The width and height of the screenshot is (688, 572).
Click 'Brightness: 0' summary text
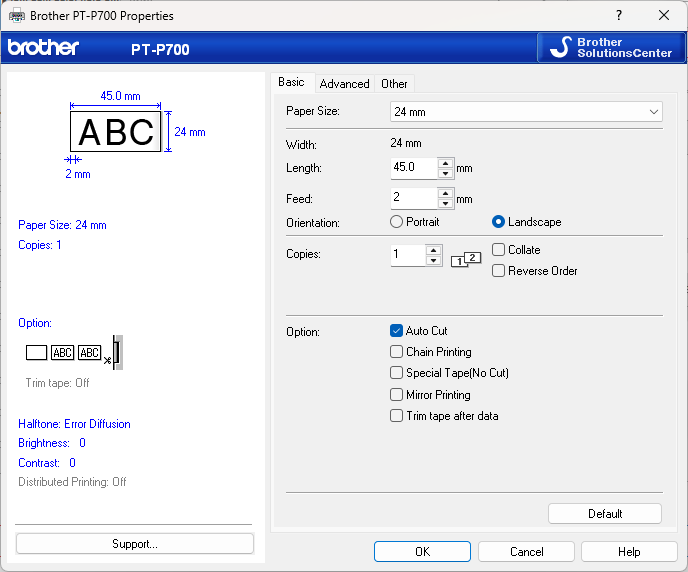point(52,443)
